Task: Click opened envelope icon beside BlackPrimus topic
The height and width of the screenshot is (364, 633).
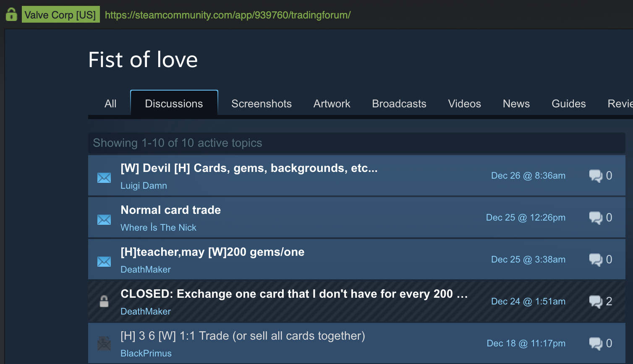Action: [104, 343]
